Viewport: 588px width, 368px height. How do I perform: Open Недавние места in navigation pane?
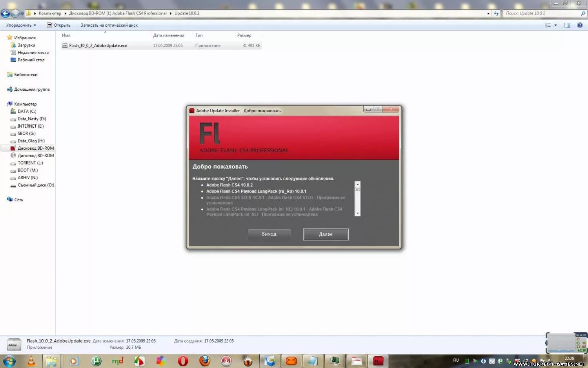point(33,53)
